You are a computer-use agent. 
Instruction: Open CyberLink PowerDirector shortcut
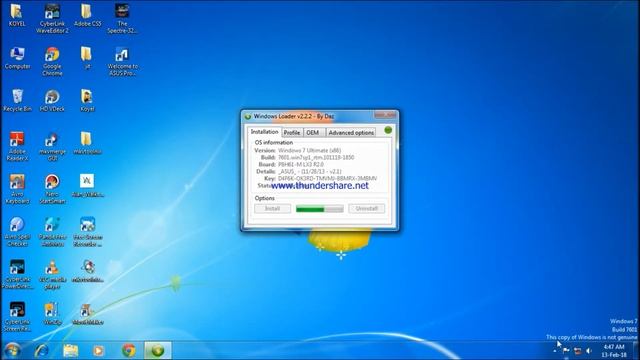tap(17, 274)
